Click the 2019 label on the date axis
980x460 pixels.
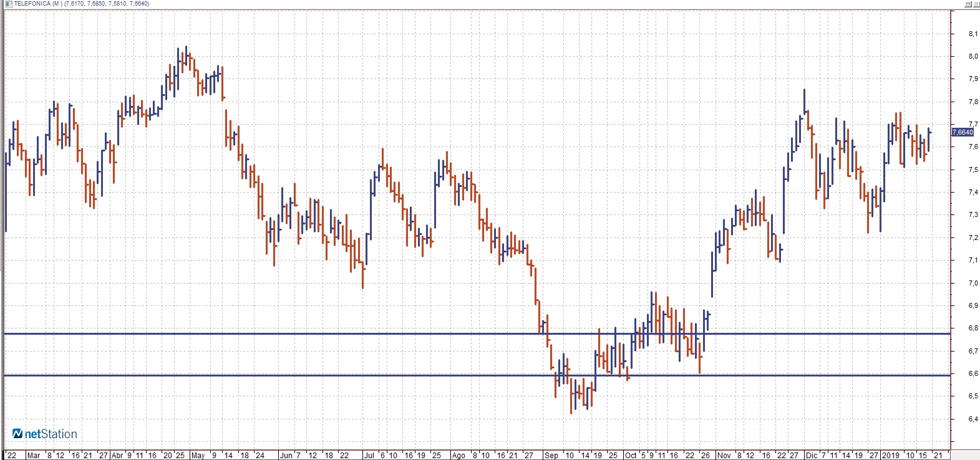click(x=890, y=456)
